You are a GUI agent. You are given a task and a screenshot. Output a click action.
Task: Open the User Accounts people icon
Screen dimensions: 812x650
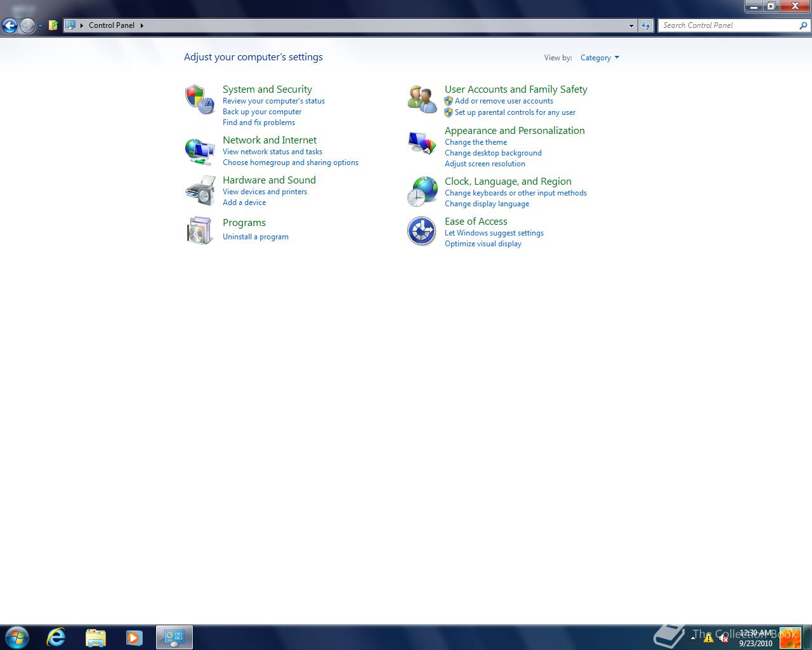point(422,100)
